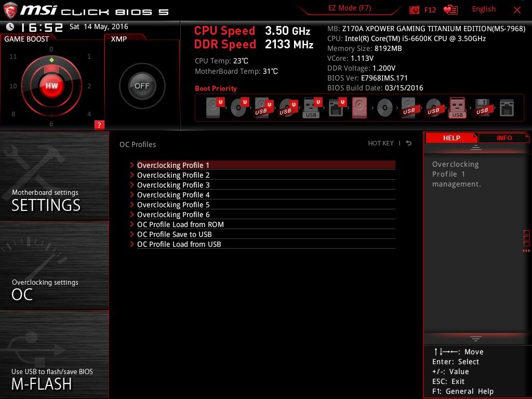The width and height of the screenshot is (532, 399).
Task: Switch to the INFO tab
Action: click(504, 138)
